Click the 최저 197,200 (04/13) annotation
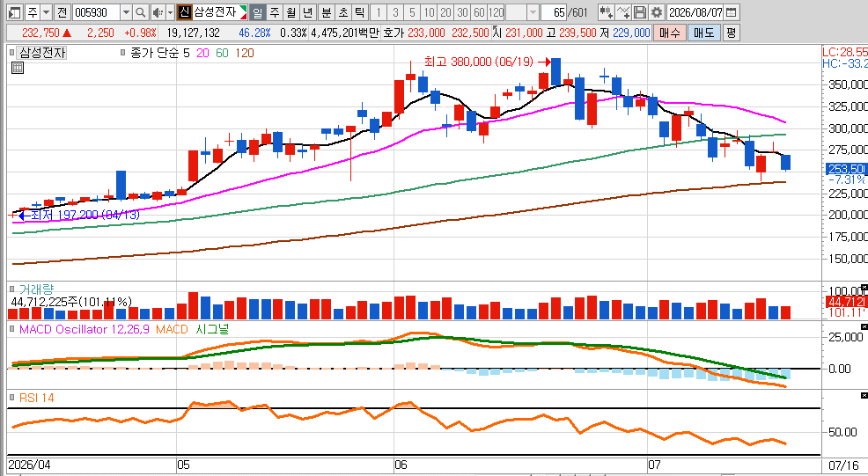The width and height of the screenshot is (868, 476). (85, 215)
